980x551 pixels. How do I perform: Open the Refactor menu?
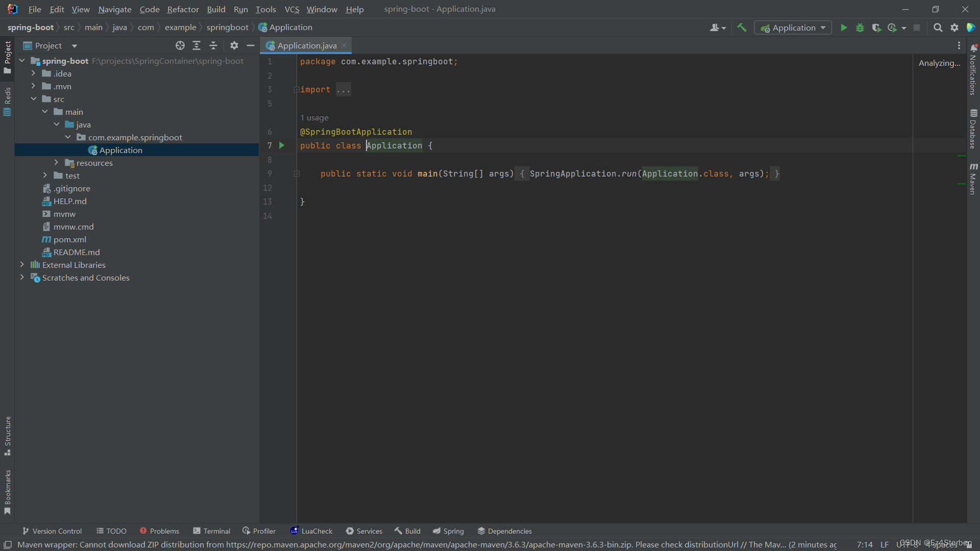pos(183,9)
